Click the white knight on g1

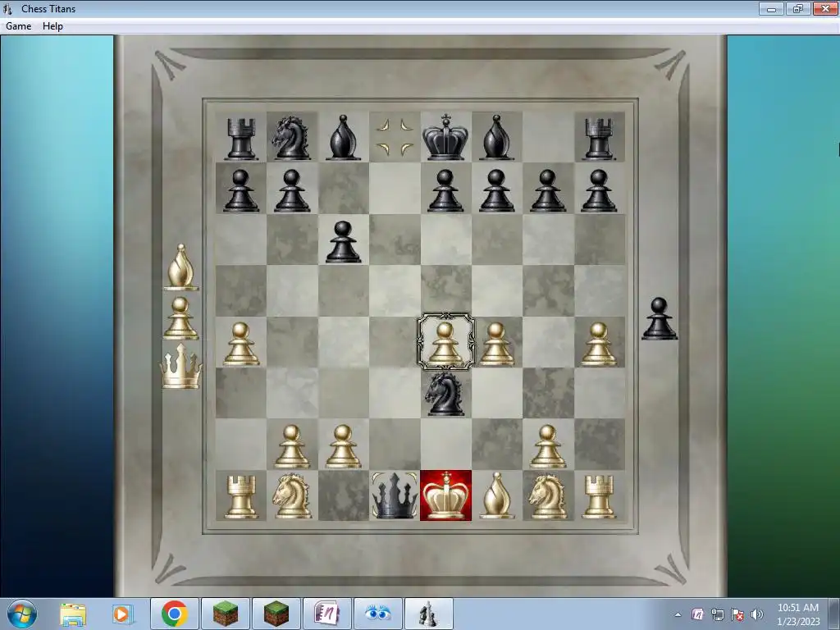coord(547,496)
